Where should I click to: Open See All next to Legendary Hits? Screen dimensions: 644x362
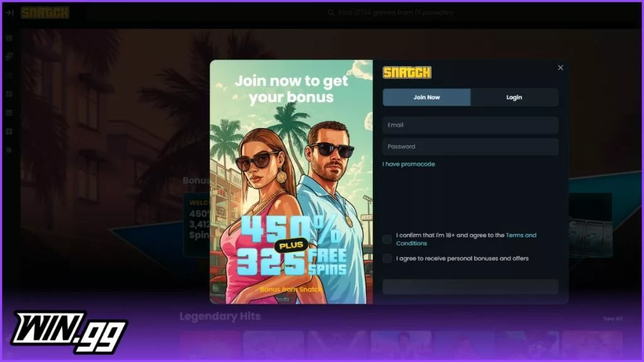(613, 319)
